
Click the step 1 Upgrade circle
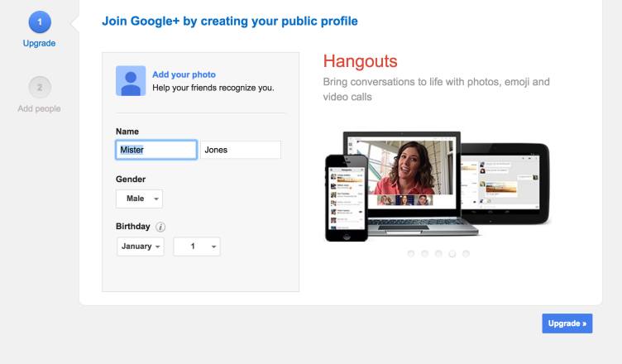(39, 21)
